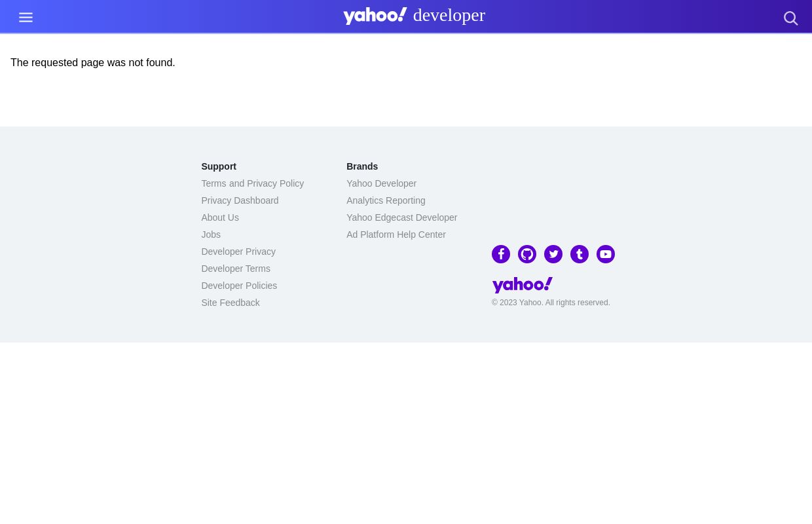Image resolution: width=812 pixels, height=524 pixels.
Task: Open Yahoo Developer Facebook page icon
Action: pos(501,254)
